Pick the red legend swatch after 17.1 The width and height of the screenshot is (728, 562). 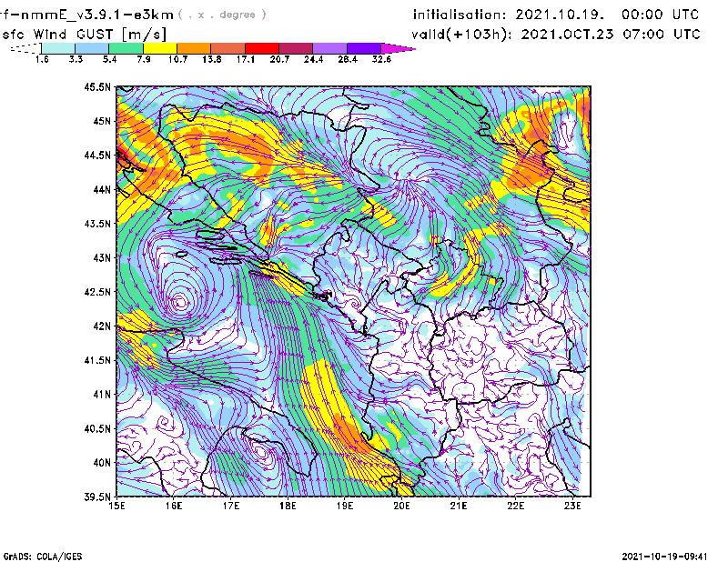tap(262, 48)
